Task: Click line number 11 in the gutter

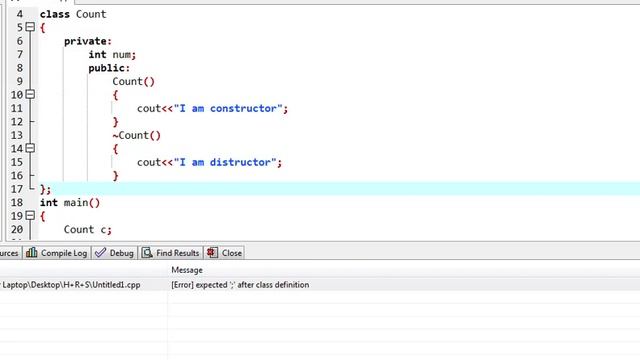Action: (17, 109)
